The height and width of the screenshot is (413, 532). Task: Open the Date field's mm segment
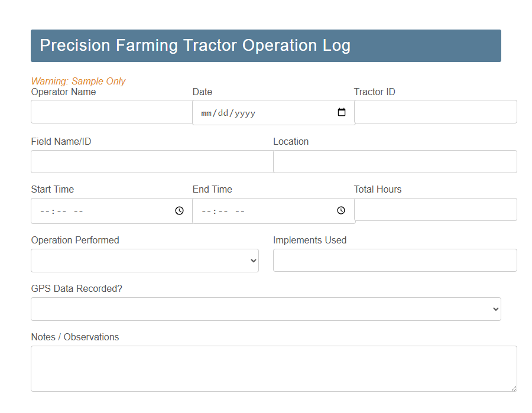point(206,112)
